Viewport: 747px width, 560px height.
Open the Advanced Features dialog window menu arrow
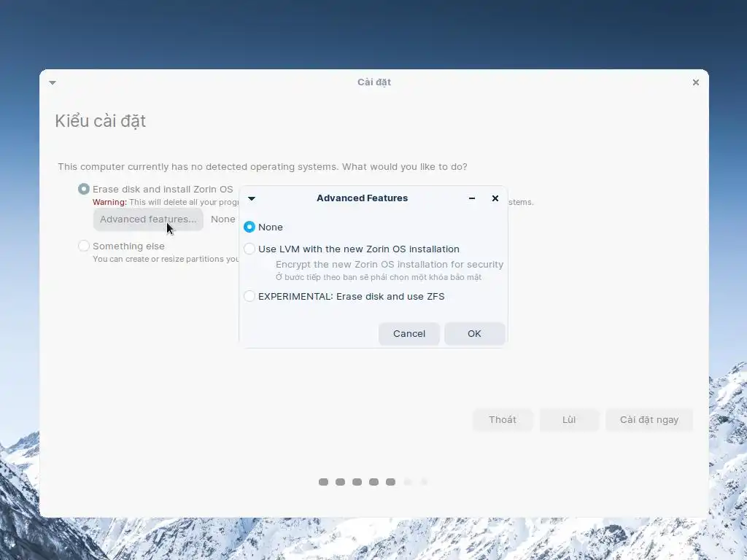[252, 198]
